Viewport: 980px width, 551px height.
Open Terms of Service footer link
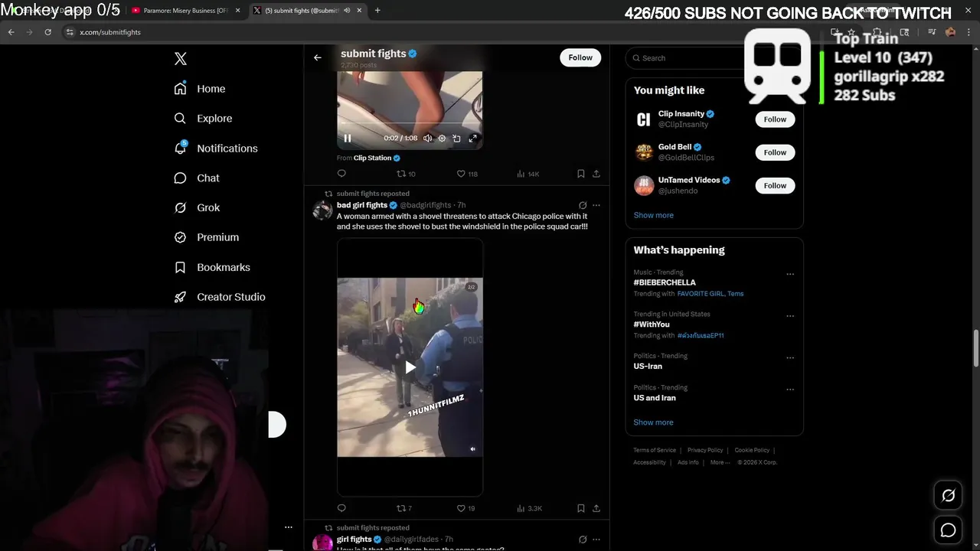click(x=655, y=450)
